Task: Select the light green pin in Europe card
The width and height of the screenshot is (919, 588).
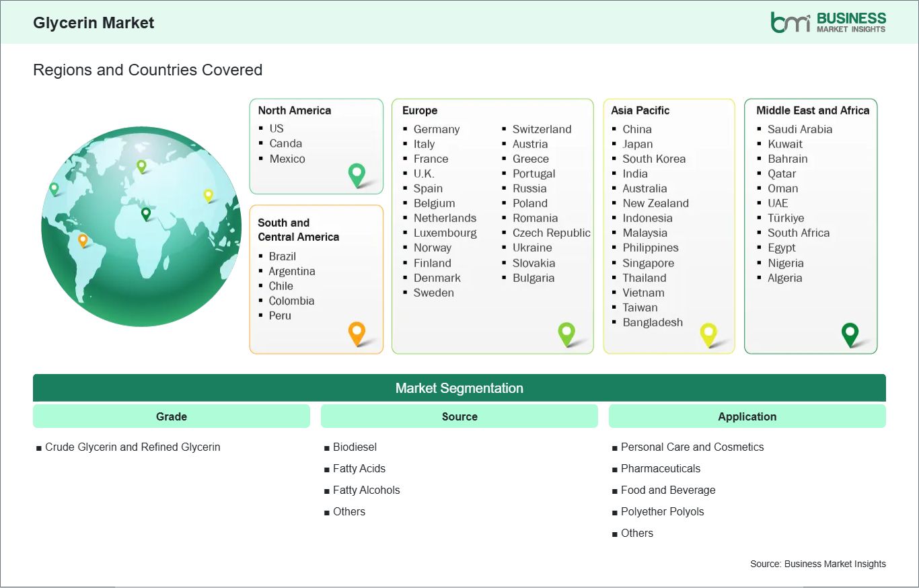Action: [566, 332]
